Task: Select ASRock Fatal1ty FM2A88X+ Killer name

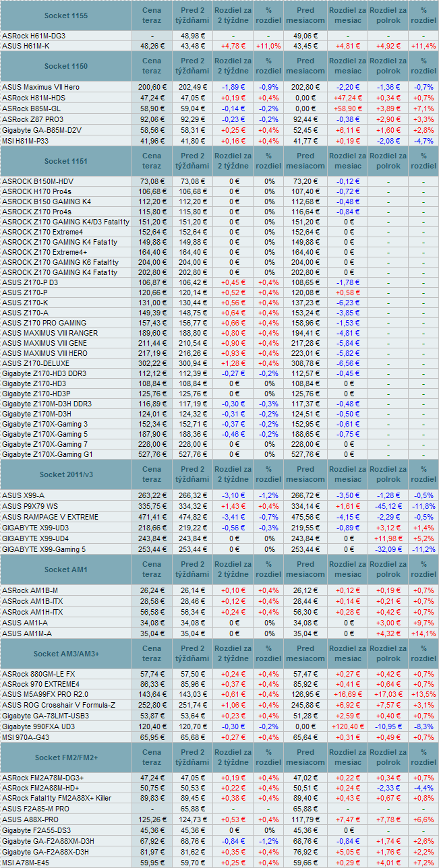Action: tap(57, 798)
